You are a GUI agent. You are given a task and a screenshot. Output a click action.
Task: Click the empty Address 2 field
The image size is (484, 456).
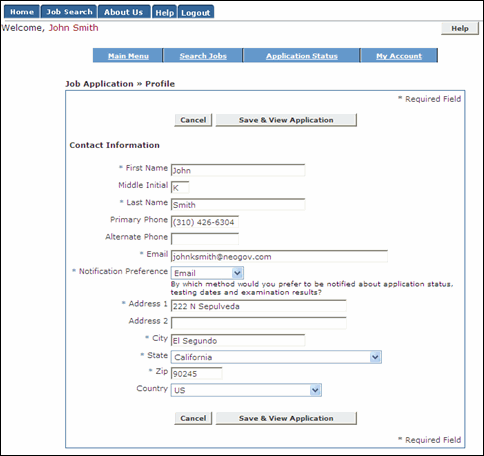(x=259, y=323)
